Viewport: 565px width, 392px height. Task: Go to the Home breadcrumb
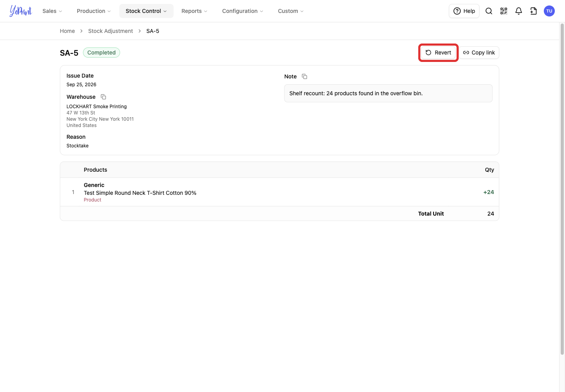tap(67, 31)
